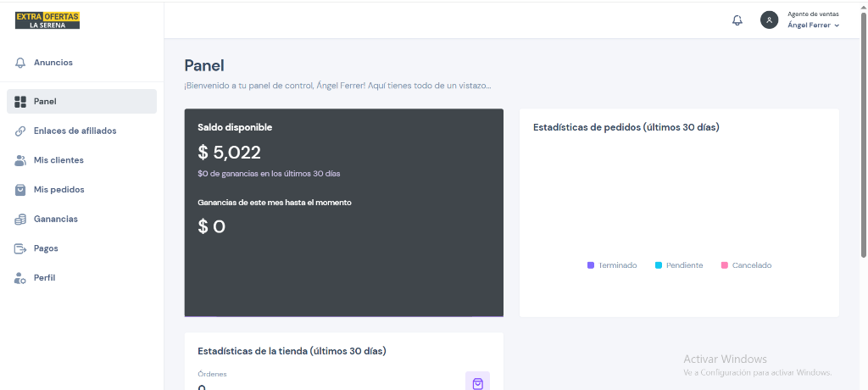The image size is (868, 390).
Task: Click the $ 0 monthly earnings value
Action: pyautogui.click(x=211, y=226)
